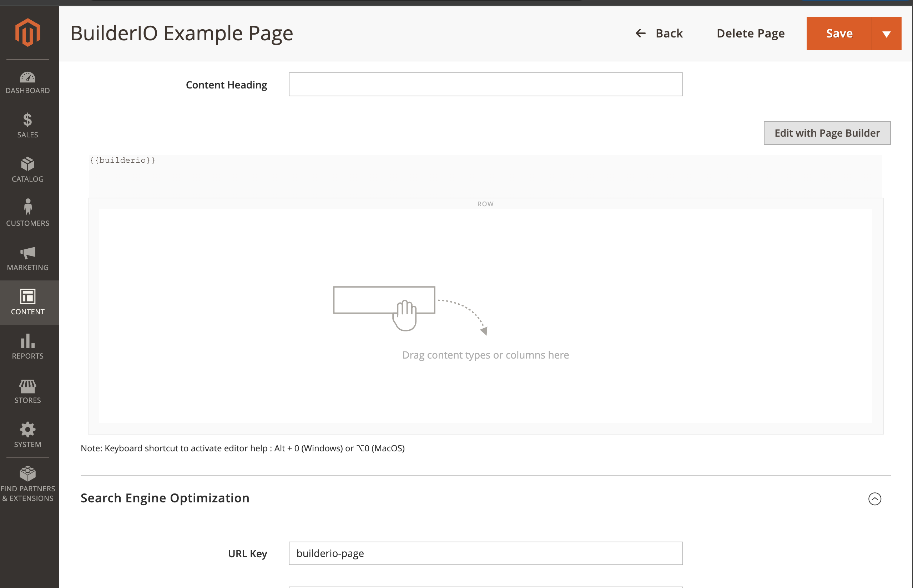Image resolution: width=913 pixels, height=588 pixels.
Task: Click the Magento logo icon
Action: [x=27, y=32]
